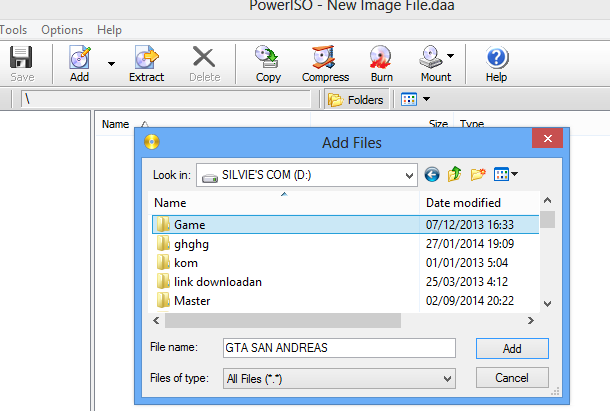The image size is (610, 411).
Task: Click the Add button in dialog
Action: click(x=512, y=348)
